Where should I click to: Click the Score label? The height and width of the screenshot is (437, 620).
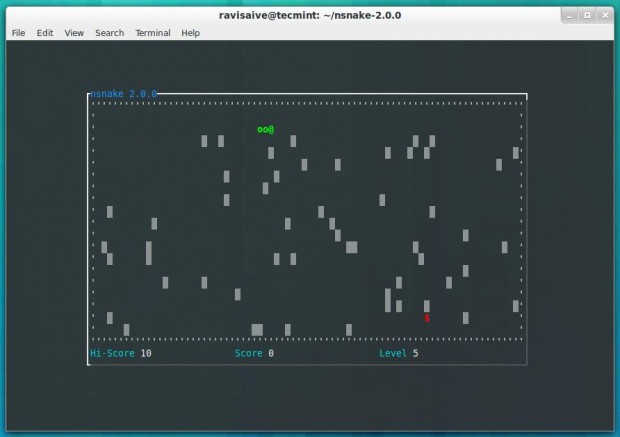[248, 353]
